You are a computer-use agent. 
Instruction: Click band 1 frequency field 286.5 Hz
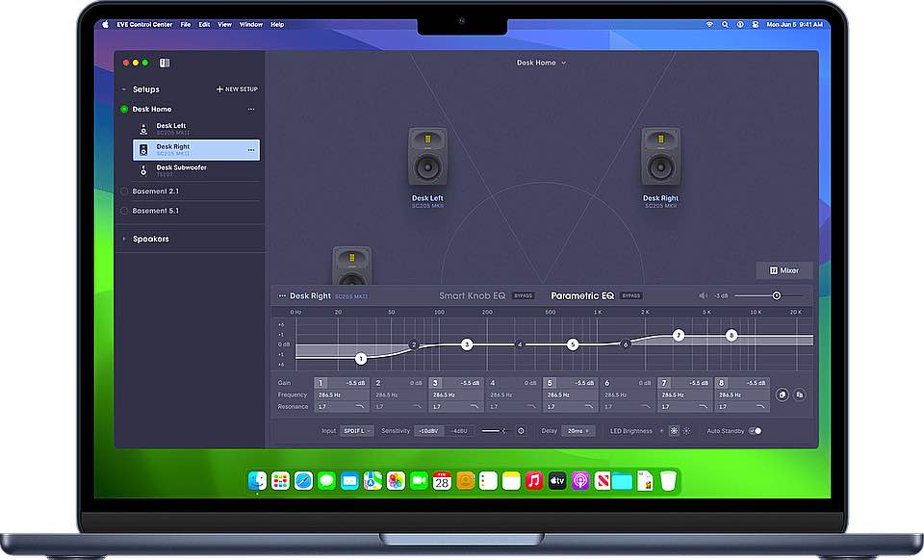[341, 395]
